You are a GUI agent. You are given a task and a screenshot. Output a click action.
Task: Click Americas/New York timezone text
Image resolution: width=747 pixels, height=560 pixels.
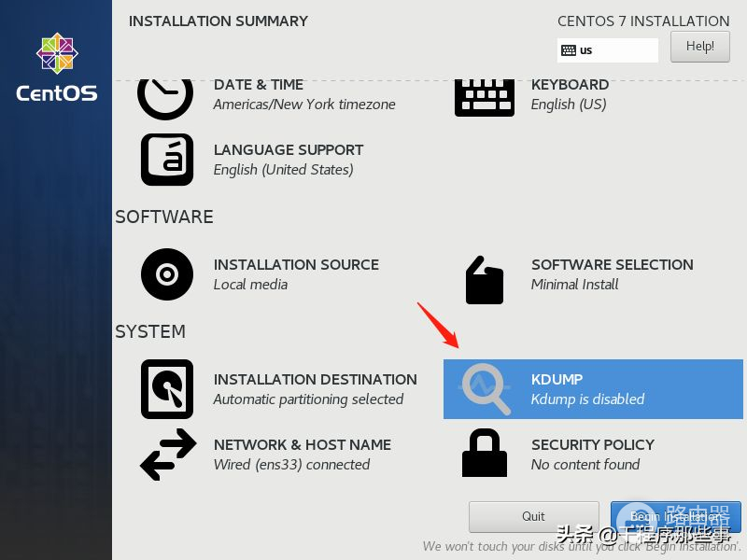pos(304,105)
